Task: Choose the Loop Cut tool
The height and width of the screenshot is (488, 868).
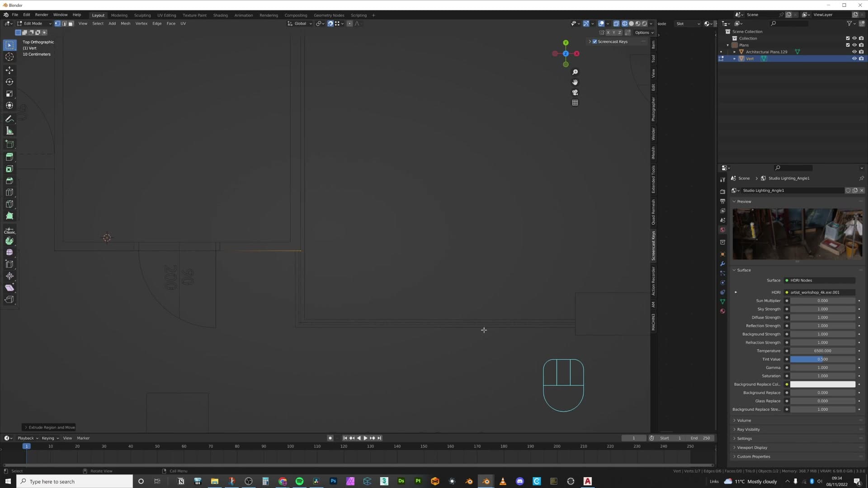Action: click(x=9, y=192)
